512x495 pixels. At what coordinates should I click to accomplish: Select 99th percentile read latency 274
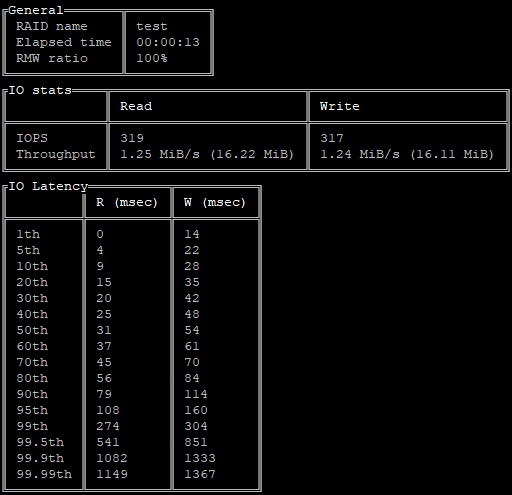[x=108, y=426]
